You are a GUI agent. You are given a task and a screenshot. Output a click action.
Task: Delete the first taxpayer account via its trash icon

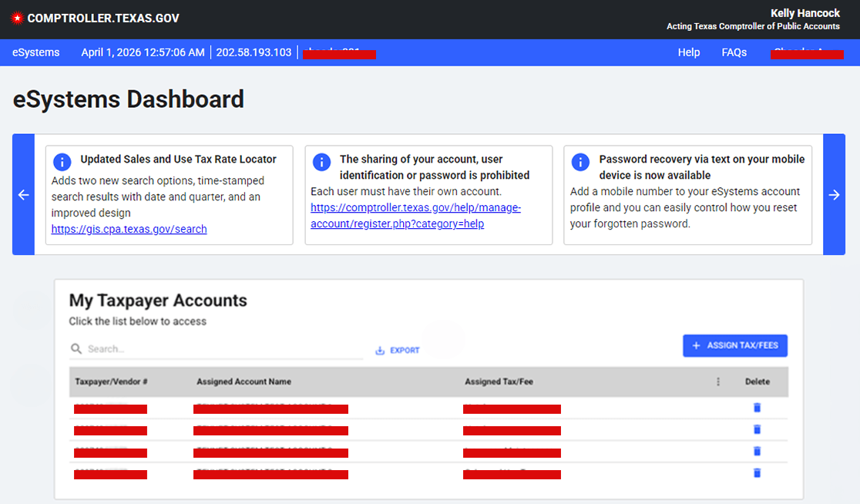point(756,407)
